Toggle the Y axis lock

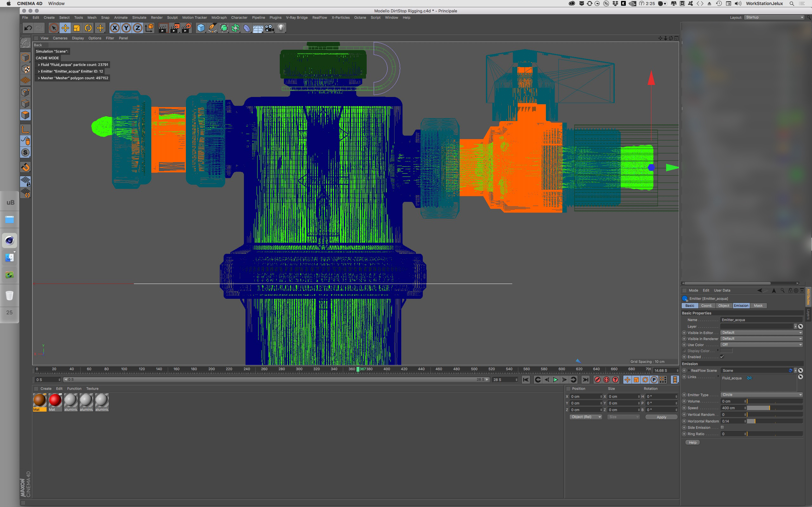tap(126, 28)
